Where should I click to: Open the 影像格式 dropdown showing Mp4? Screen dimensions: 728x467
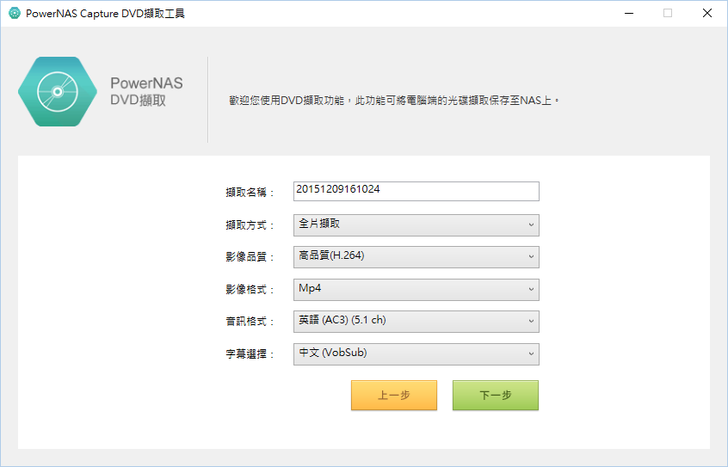(416, 289)
